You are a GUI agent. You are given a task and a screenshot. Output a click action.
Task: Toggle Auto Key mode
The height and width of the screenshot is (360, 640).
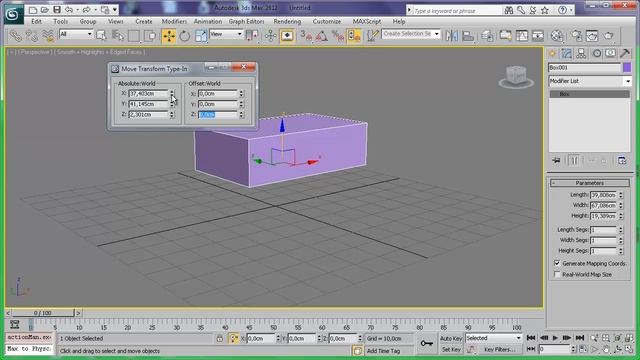point(451,338)
